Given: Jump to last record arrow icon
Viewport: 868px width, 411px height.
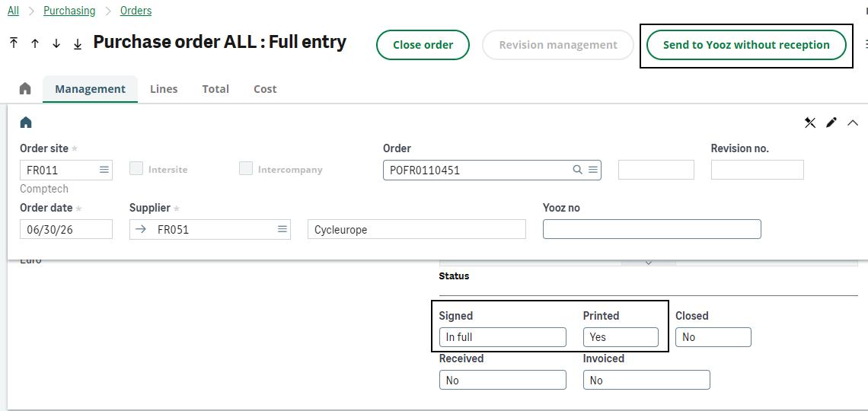Looking at the screenshot, I should [78, 43].
